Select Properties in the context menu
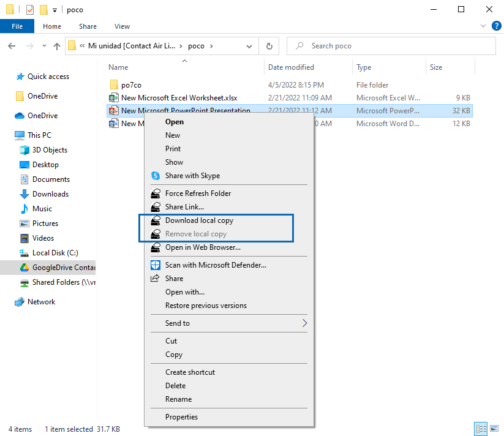 [181, 417]
